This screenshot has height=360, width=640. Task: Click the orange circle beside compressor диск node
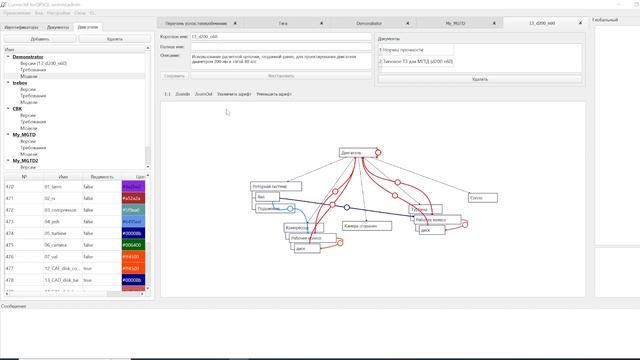coord(340,243)
